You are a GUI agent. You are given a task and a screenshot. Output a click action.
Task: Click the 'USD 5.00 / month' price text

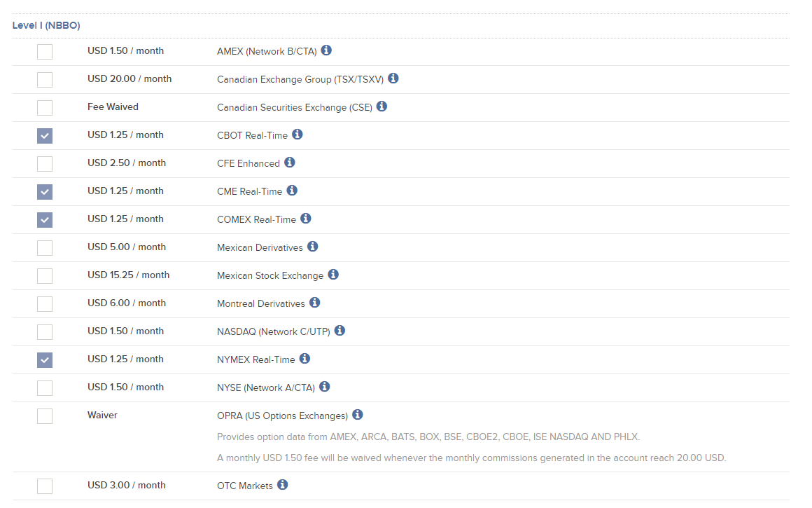pyautogui.click(x=127, y=247)
